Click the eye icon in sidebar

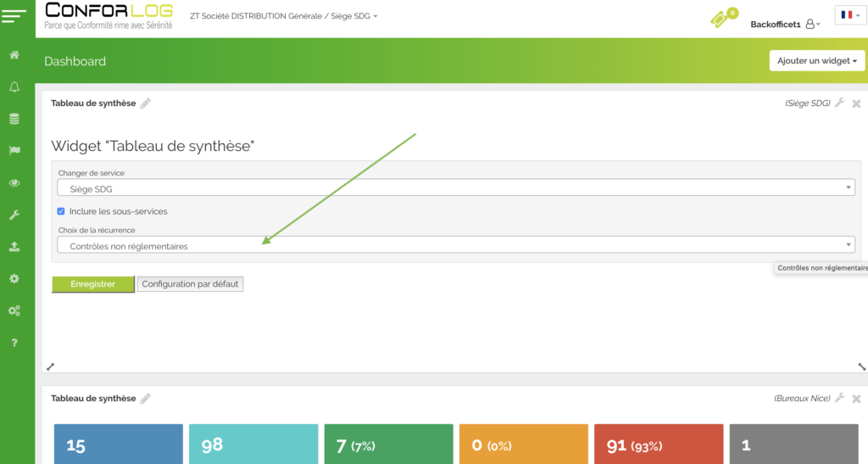point(14,183)
